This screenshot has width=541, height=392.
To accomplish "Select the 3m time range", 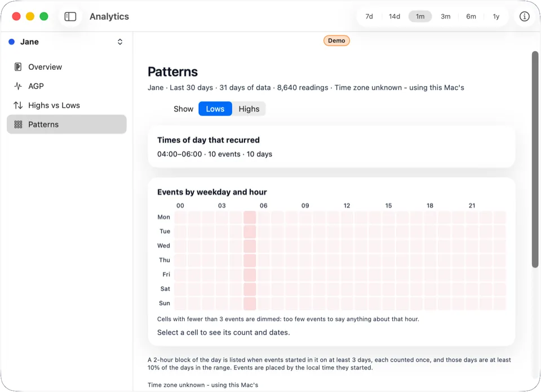I will tap(445, 16).
